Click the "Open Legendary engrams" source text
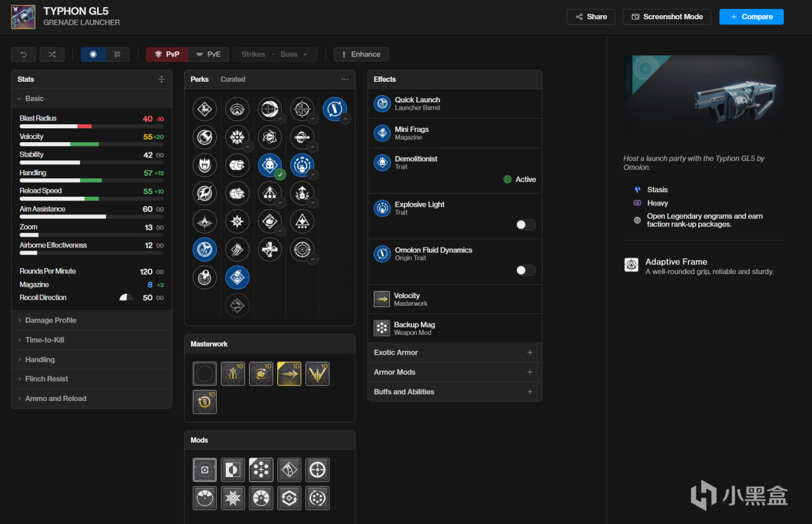The image size is (812, 524). [x=705, y=220]
